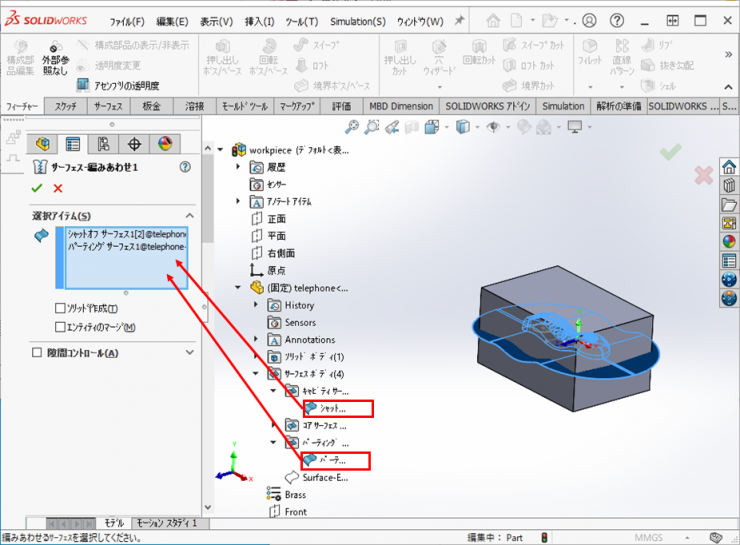
Task: Open the home icon in task pane
Action: point(729,167)
